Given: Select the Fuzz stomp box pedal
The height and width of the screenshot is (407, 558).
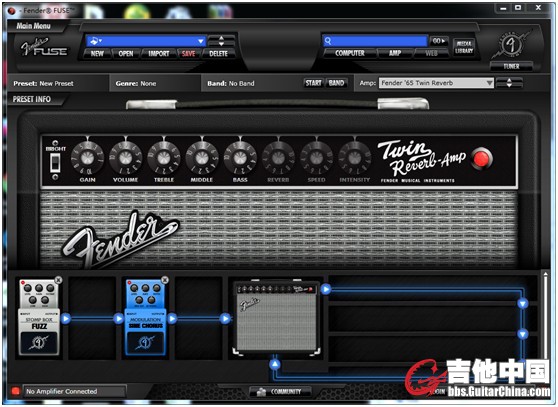Looking at the screenshot, I should point(39,317).
